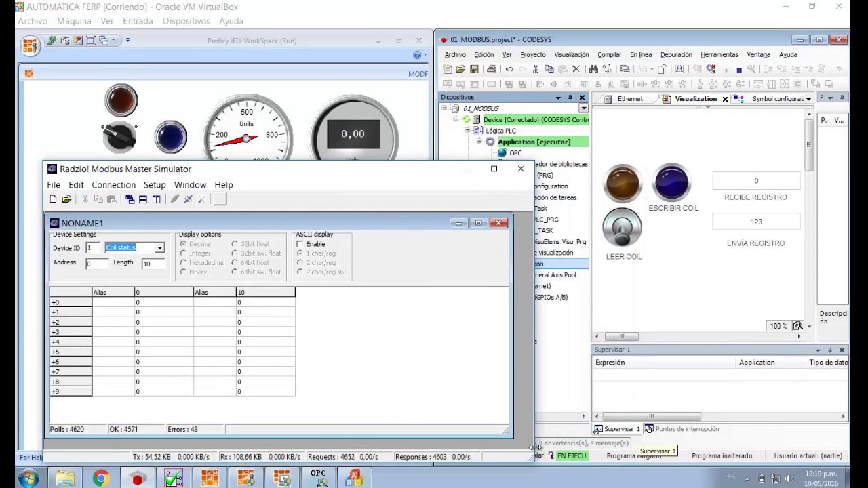Click Cut scissors icon in CODESYS toolbar
The width and height of the screenshot is (868, 488).
tap(536, 69)
